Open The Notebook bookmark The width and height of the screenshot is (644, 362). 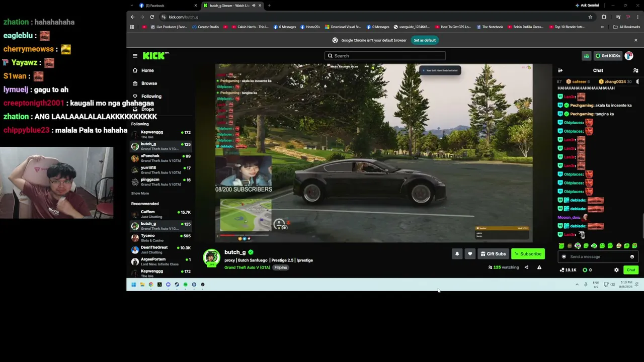(x=490, y=27)
